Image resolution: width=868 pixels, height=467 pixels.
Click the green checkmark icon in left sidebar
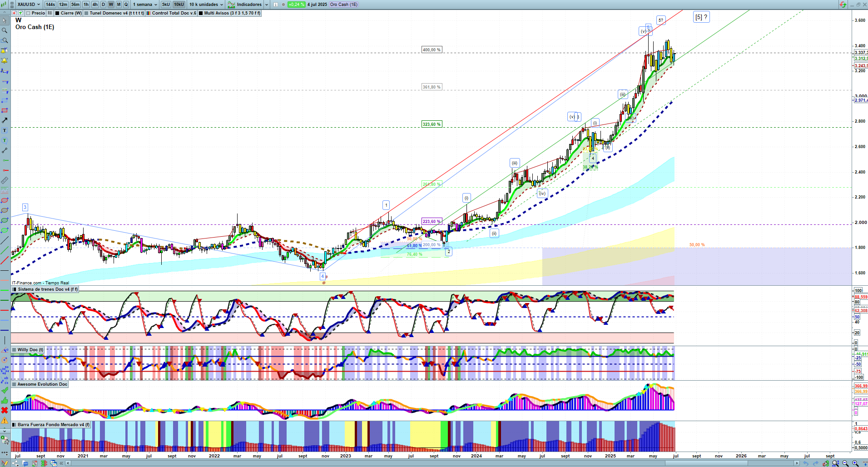(x=5, y=390)
